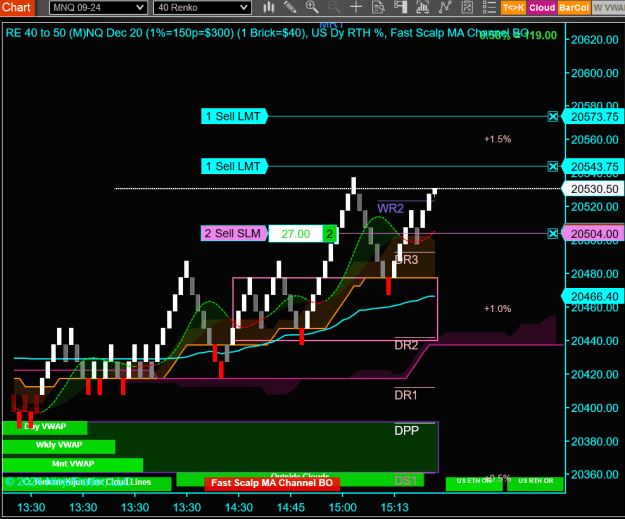The width and height of the screenshot is (625, 519).
Task: Open the properties list icon
Action: pyautogui.click(x=489, y=7)
